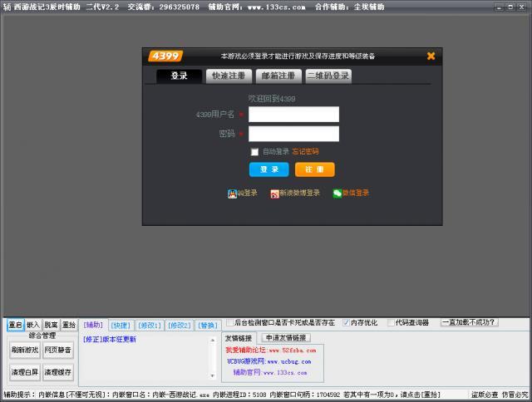This screenshot has width=532, height=402.
Task: Open the [替换] tab
Action: pyautogui.click(x=208, y=326)
